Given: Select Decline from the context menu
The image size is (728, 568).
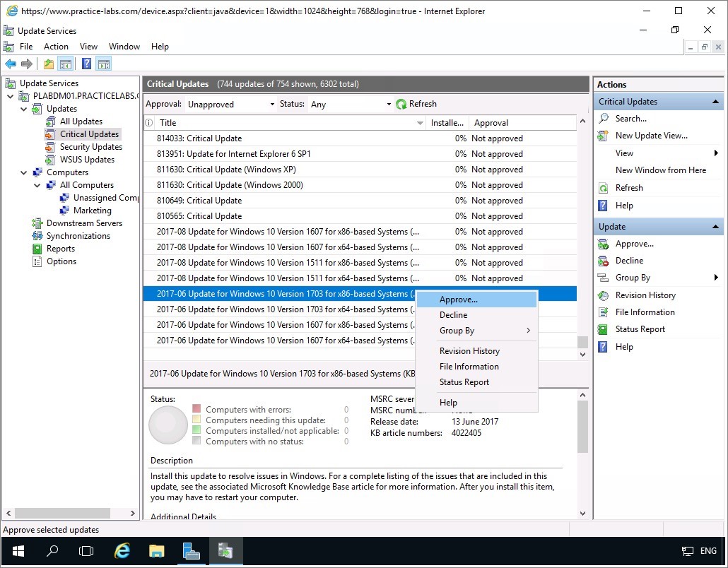Looking at the screenshot, I should pos(453,315).
